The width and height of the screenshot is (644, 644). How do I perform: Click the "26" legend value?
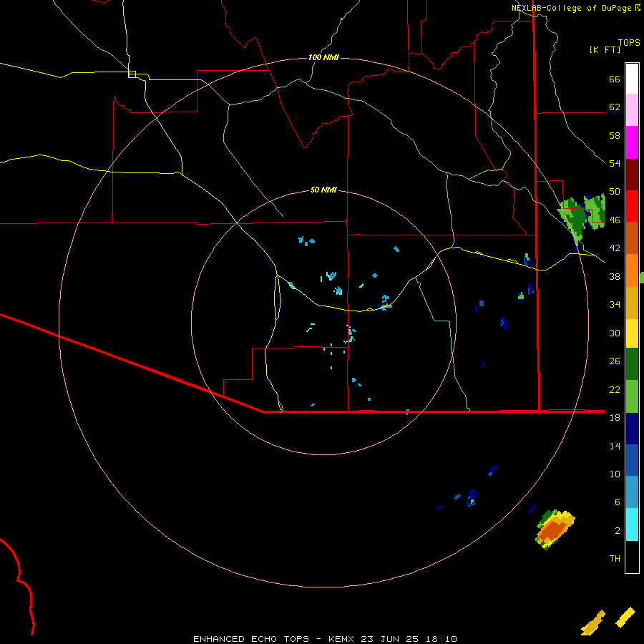615,361
